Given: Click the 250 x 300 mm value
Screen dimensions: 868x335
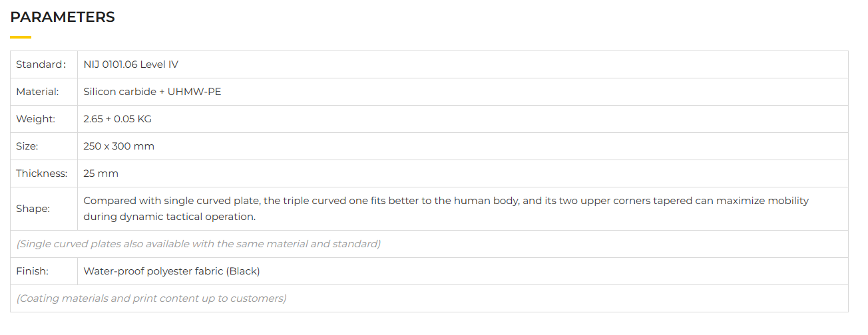Looking at the screenshot, I should click(118, 146).
